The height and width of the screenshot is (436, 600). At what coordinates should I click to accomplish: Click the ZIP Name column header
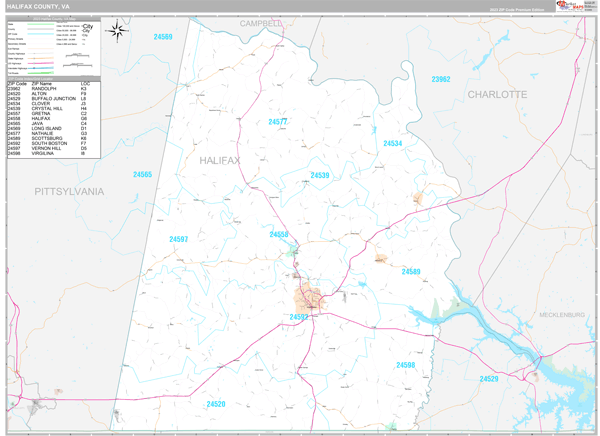(x=41, y=83)
